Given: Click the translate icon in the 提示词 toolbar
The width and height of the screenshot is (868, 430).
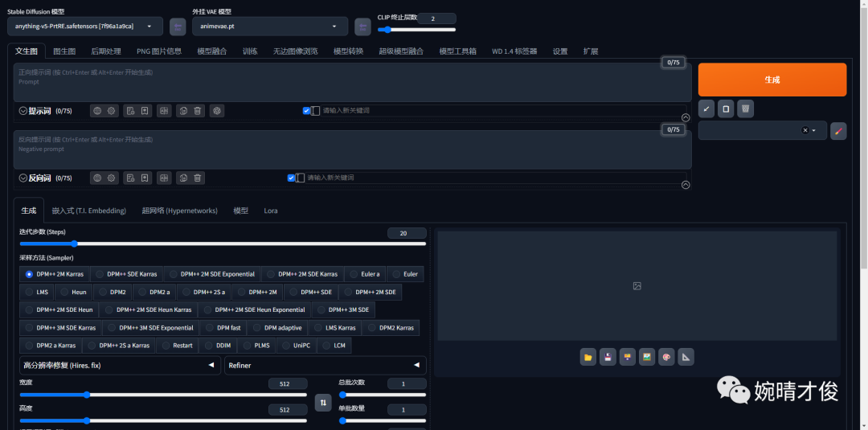Looking at the screenshot, I should click(164, 111).
